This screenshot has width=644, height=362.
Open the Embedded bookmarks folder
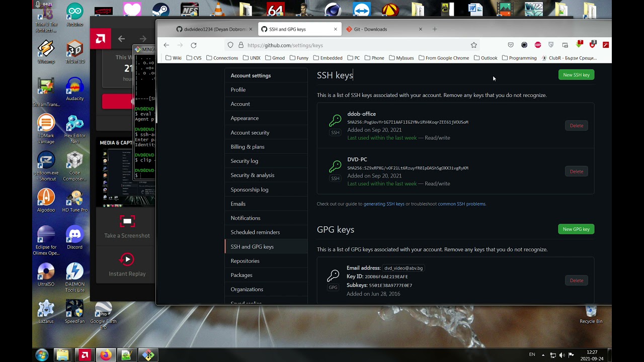[x=328, y=58]
